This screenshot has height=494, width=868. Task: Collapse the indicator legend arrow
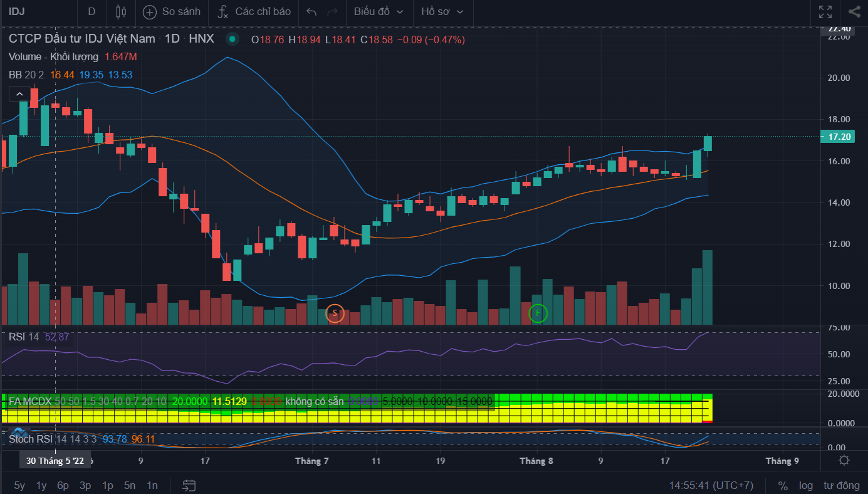19,95
